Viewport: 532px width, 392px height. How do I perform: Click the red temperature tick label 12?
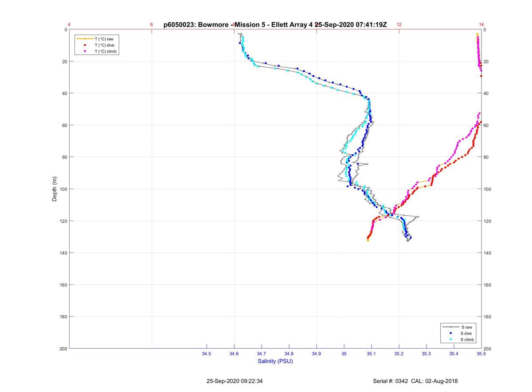399,25
